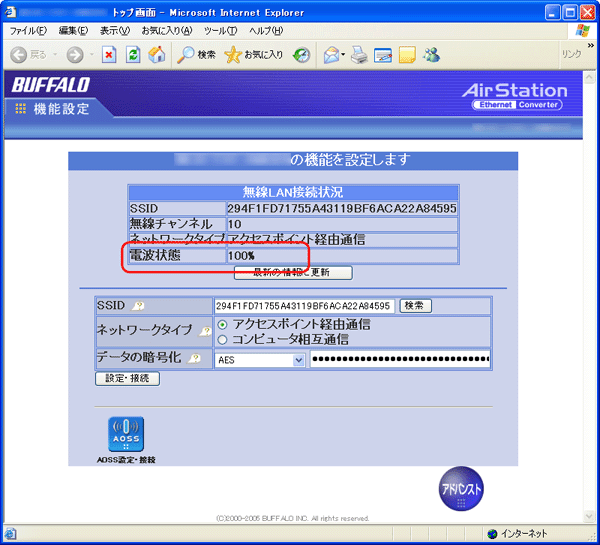
Task: Open Favorites (お気に入り) toolbar button
Action: point(254,55)
